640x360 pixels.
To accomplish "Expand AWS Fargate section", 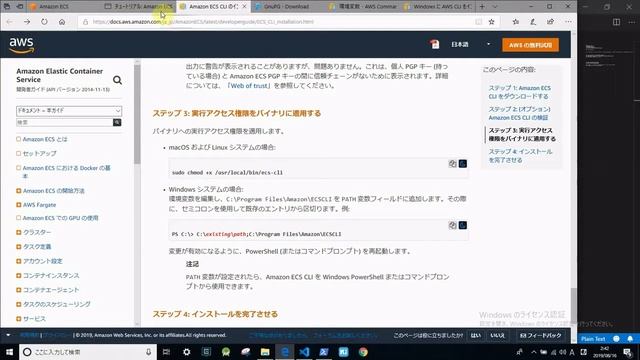I will click(18, 205).
